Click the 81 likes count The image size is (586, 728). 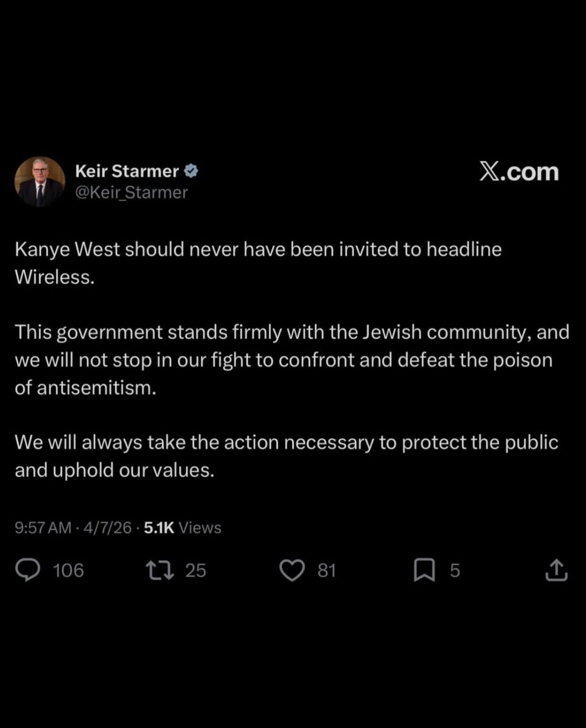point(327,571)
